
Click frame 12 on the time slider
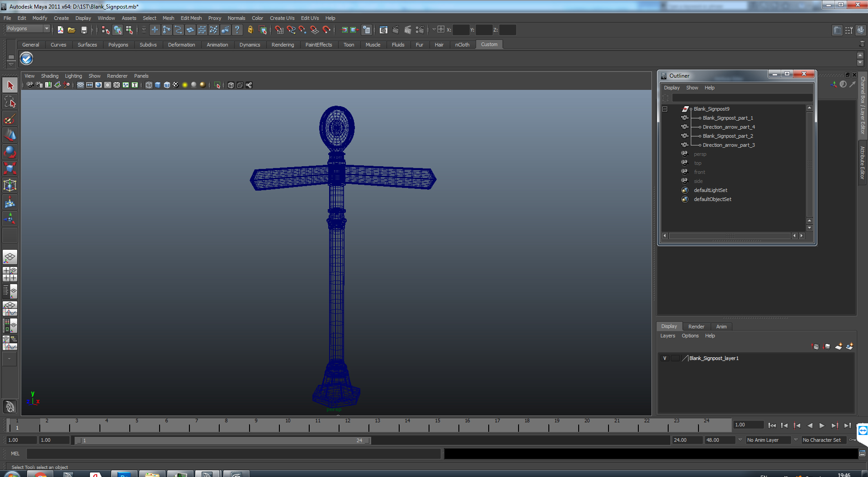pyautogui.click(x=347, y=425)
